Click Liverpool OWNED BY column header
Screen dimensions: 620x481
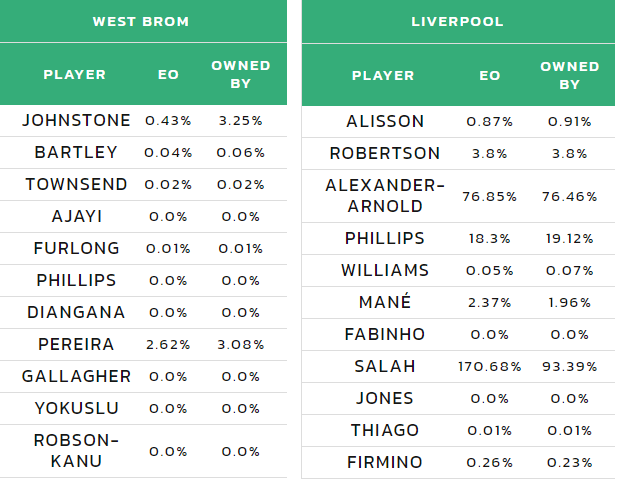[570, 76]
